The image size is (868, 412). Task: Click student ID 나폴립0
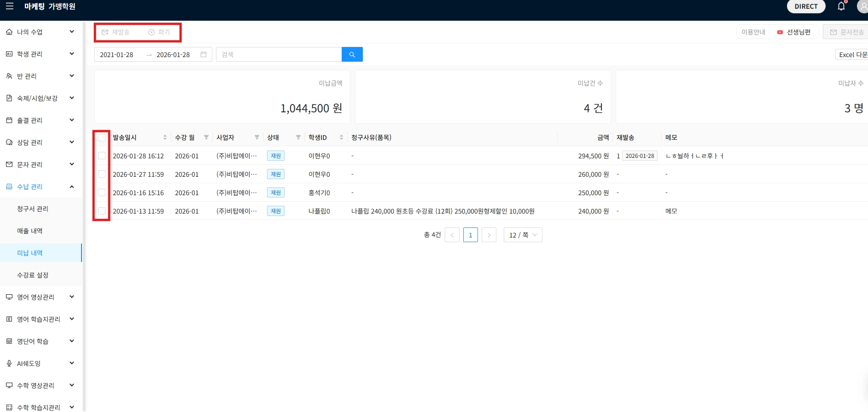coord(319,211)
